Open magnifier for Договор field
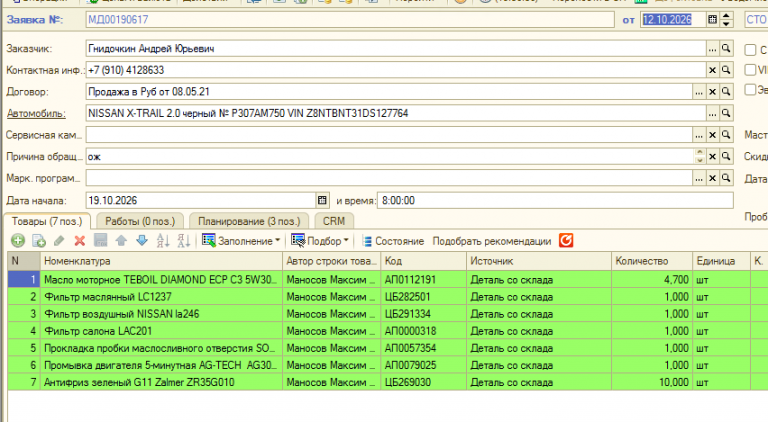The width and height of the screenshot is (768, 422). coord(726,92)
